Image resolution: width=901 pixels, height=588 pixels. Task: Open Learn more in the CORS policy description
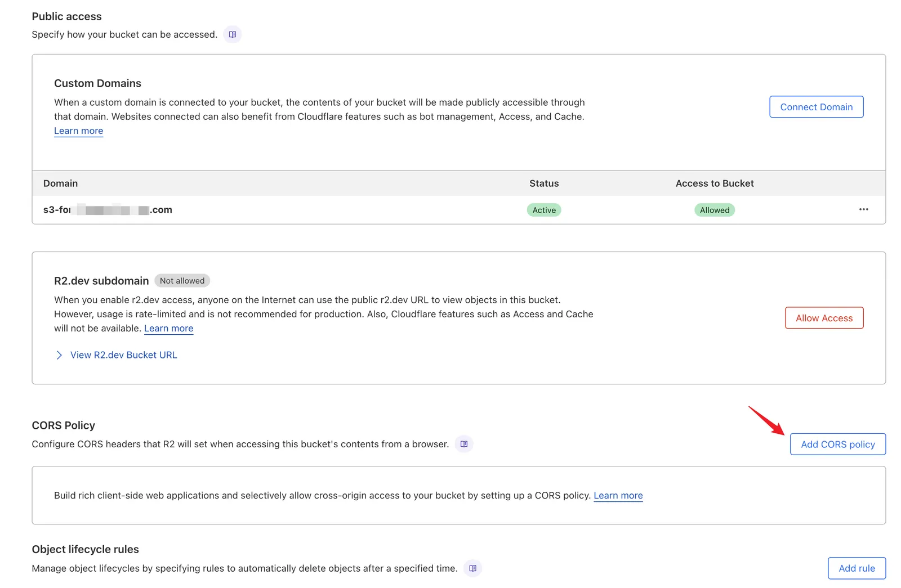pyautogui.click(x=618, y=495)
